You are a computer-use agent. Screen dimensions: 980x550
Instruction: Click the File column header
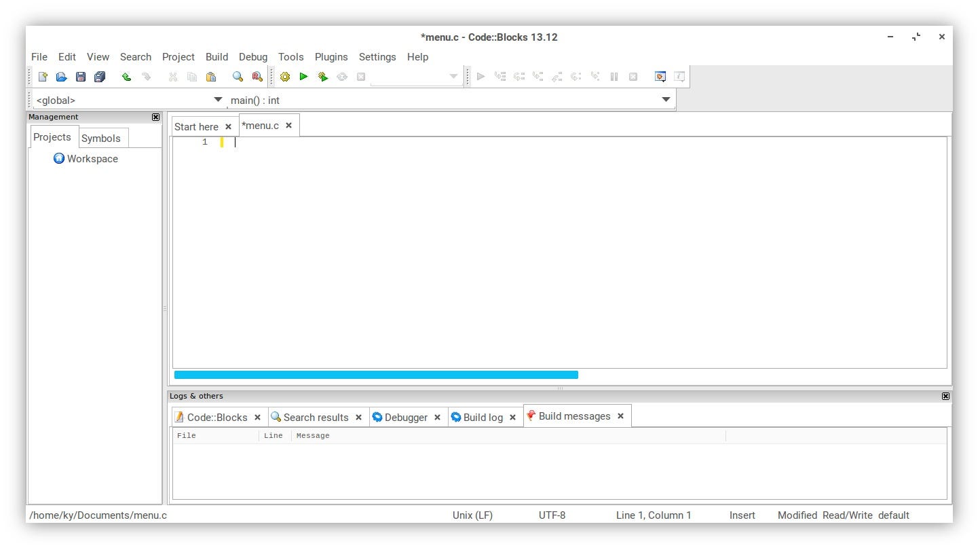pos(215,435)
